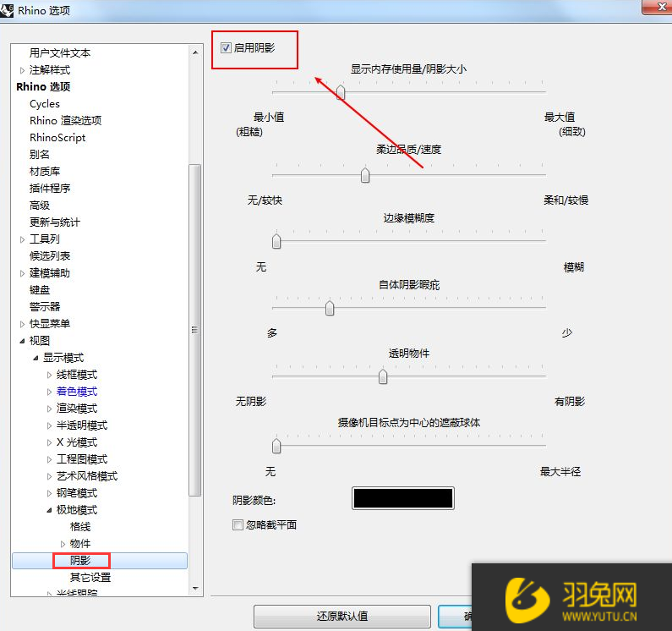Image resolution: width=672 pixels, height=631 pixels.
Task: Open the black 阴影颜色 color swatch
Action: tap(403, 498)
